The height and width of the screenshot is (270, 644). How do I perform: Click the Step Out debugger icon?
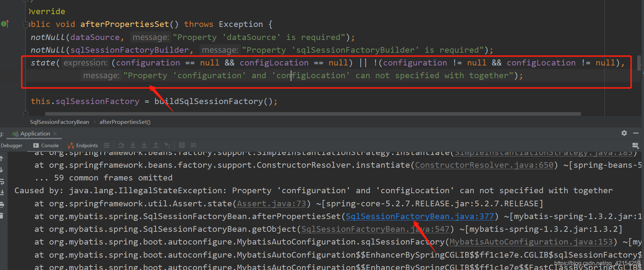(156, 145)
